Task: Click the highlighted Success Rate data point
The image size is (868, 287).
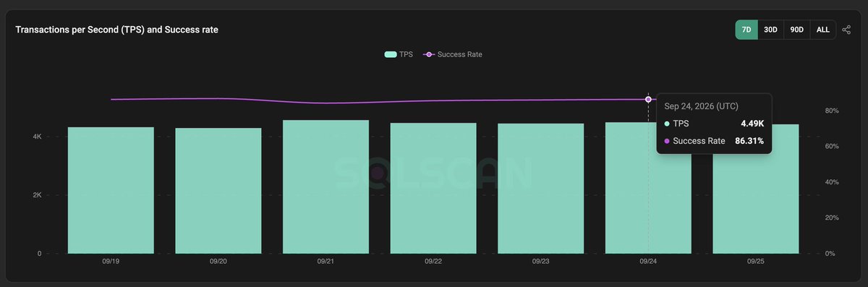Action: pos(648,99)
